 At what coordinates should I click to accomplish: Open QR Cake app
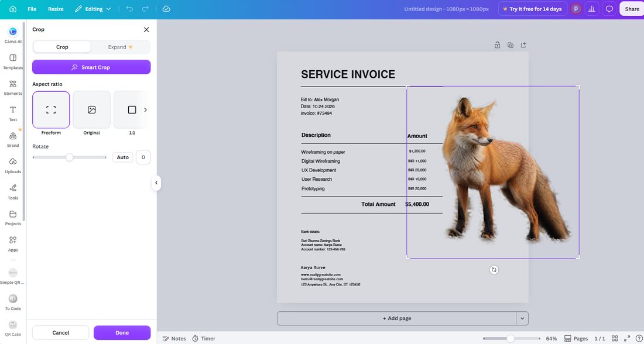point(13,328)
